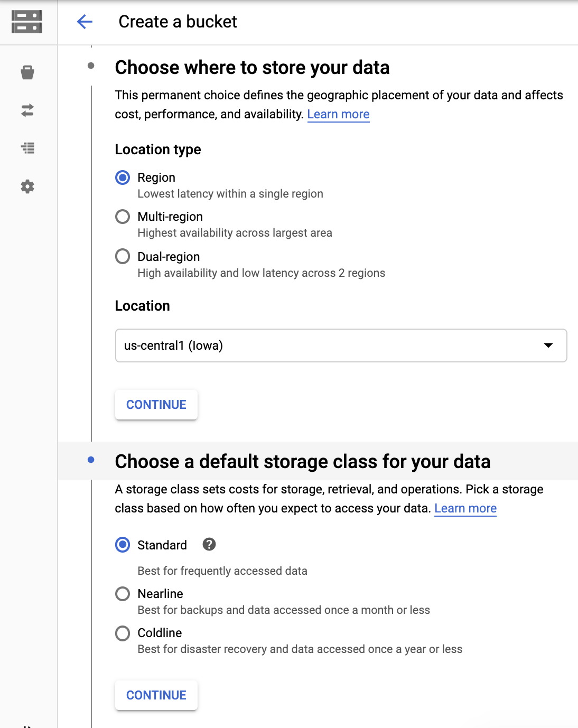The height and width of the screenshot is (728, 578).
Task: Open Learn more about data location
Action: (338, 115)
